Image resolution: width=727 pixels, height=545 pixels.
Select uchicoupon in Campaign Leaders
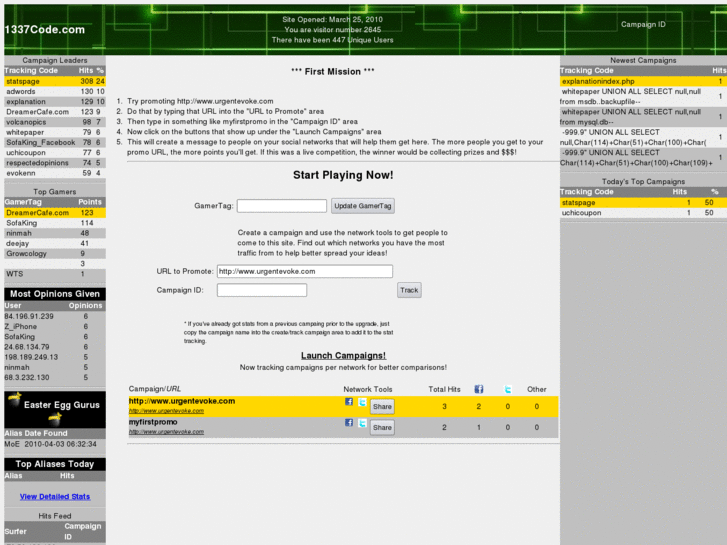55,153
